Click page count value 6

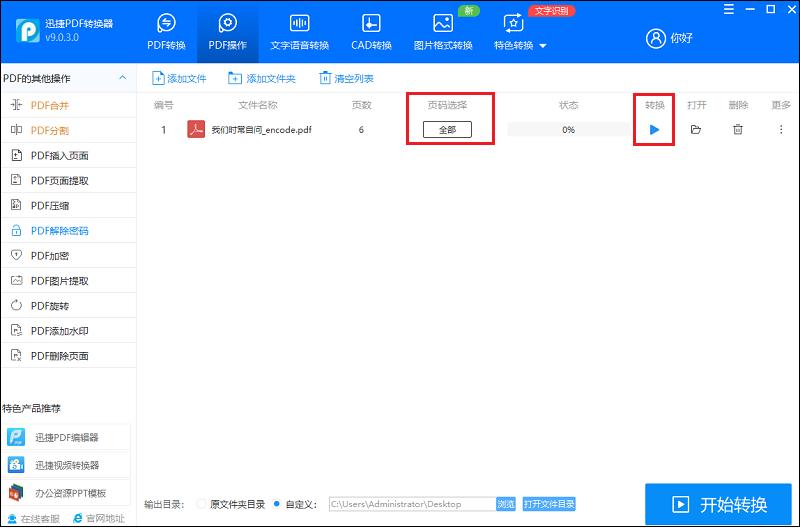coord(361,130)
